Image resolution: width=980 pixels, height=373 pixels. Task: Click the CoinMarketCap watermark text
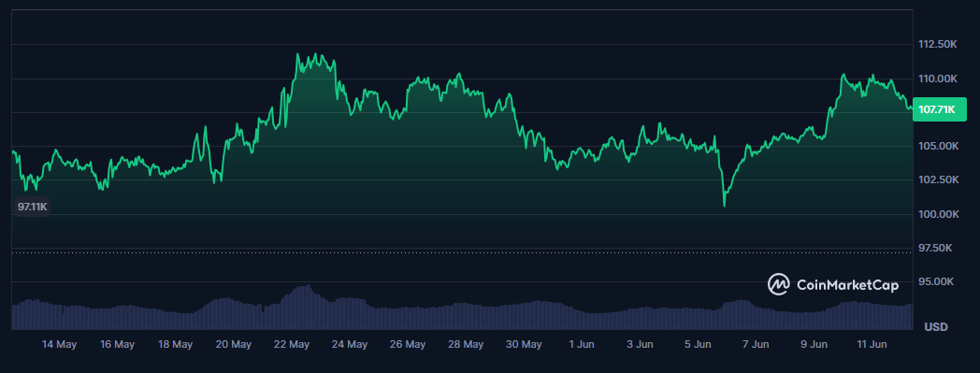[847, 285]
